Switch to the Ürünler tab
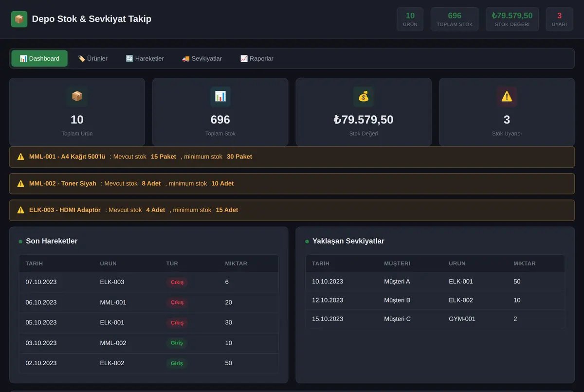This screenshot has width=584, height=392. point(92,58)
